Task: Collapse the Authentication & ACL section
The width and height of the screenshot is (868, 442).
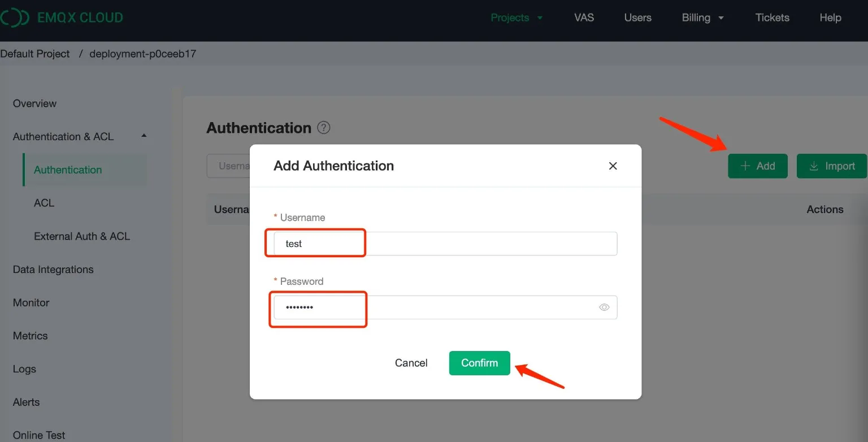Action: [x=144, y=136]
